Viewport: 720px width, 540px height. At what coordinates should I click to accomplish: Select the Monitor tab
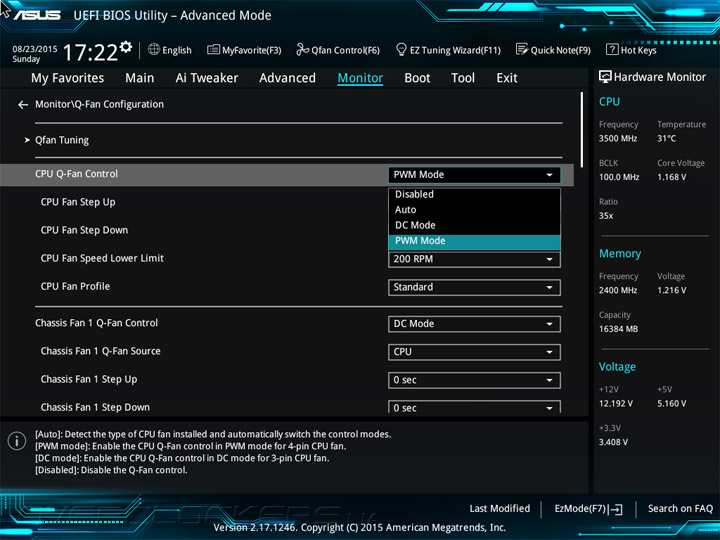tap(360, 78)
